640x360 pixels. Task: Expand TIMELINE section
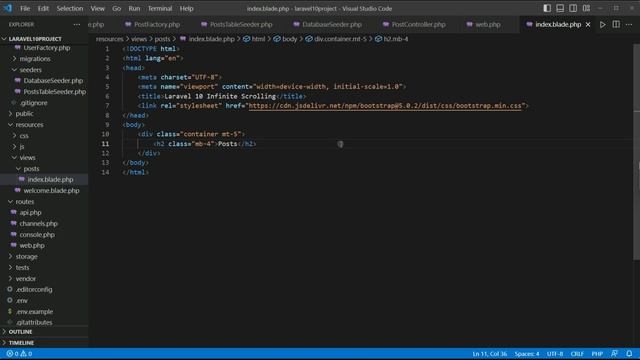coord(21,343)
